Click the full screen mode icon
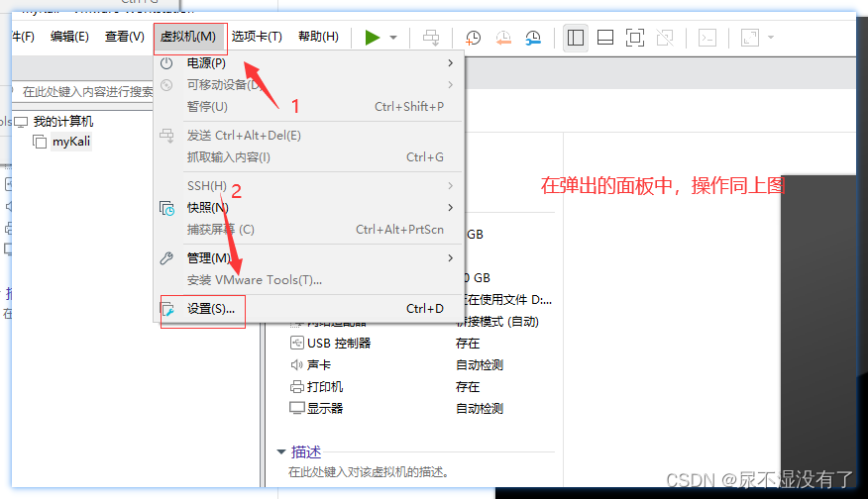Viewport: 868px width, 499px height. [x=635, y=38]
